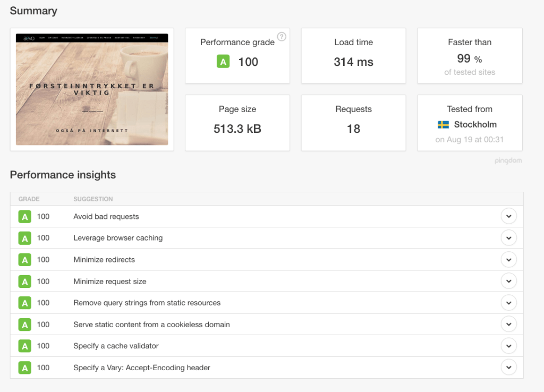Click the Load time 314 ms card
544x392 pixels.
(353, 56)
